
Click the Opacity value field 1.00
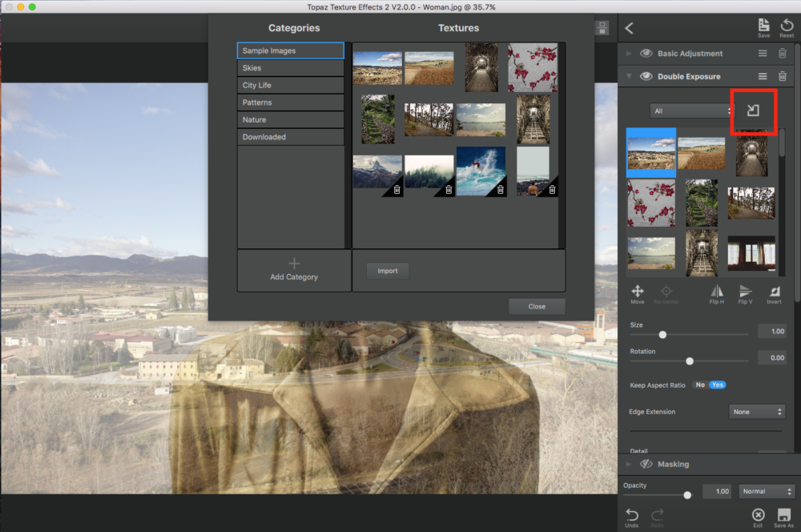coord(717,491)
